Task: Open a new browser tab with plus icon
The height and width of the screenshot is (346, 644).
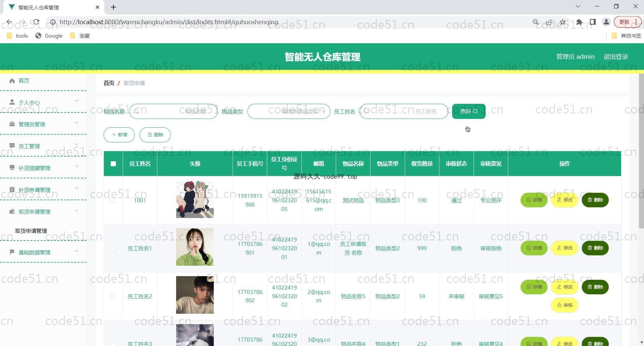Action: pos(114,7)
